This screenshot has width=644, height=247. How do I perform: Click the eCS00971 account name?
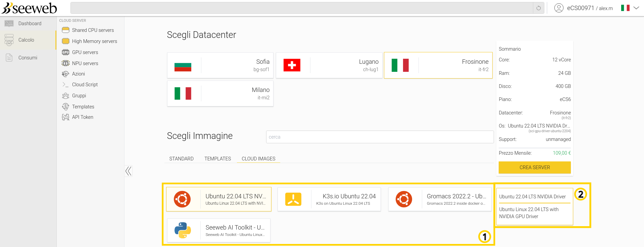[581, 8]
